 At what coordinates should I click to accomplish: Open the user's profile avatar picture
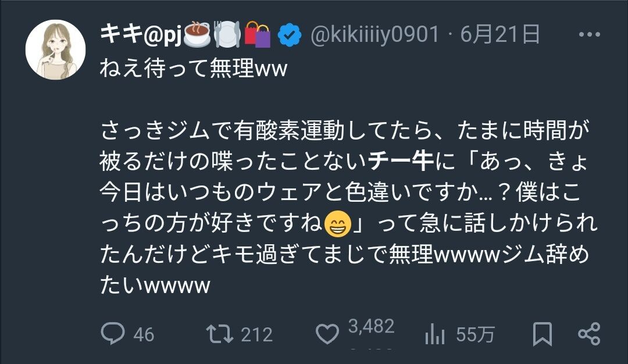click(x=55, y=49)
